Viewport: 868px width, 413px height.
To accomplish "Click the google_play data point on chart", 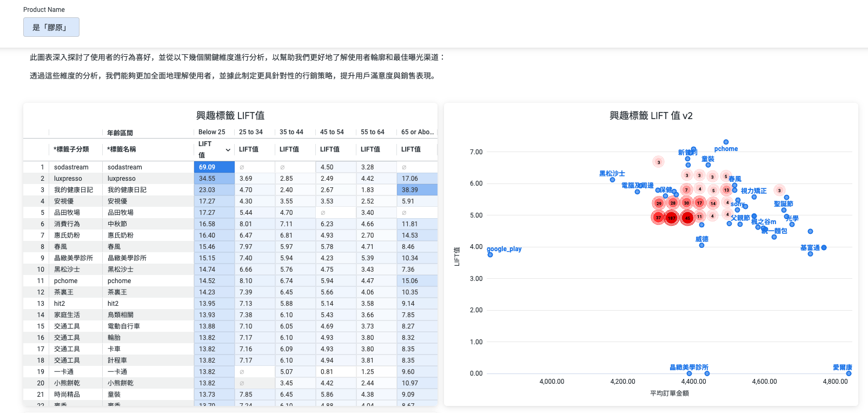I will pyautogui.click(x=490, y=254).
